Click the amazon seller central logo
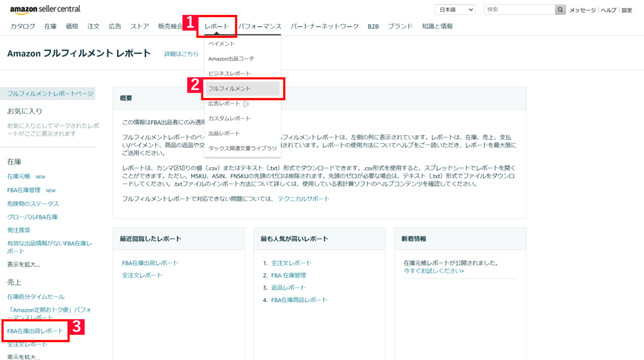Image resolution: width=644 pixels, height=360 pixels. pos(45,9)
